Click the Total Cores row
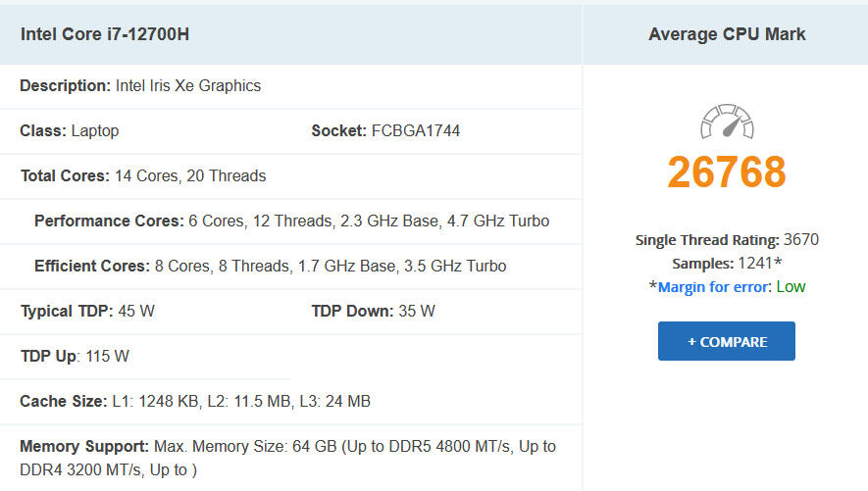The image size is (868, 491). [x=290, y=176]
